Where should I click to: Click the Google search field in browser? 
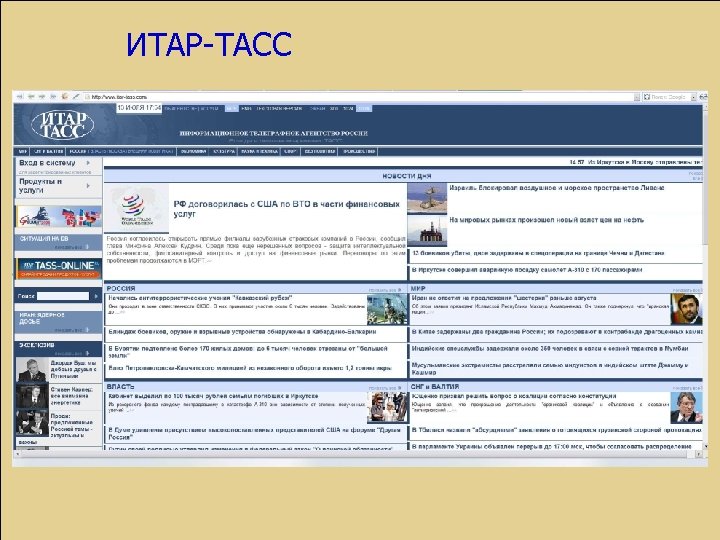click(668, 97)
